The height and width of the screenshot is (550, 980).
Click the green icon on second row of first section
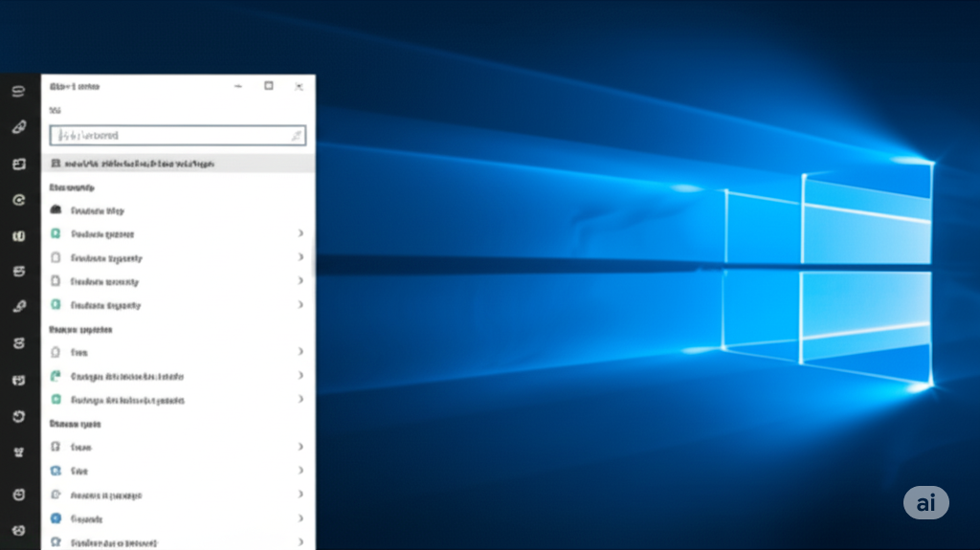coord(56,233)
